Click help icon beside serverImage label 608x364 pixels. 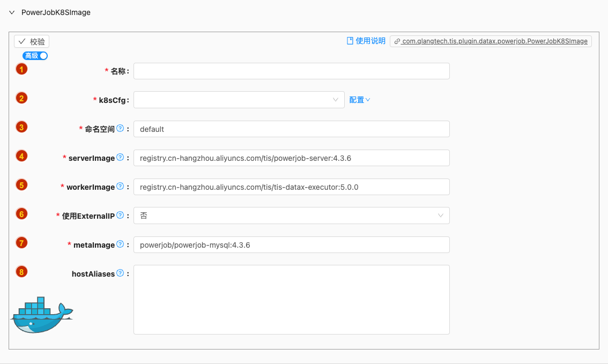coord(120,158)
